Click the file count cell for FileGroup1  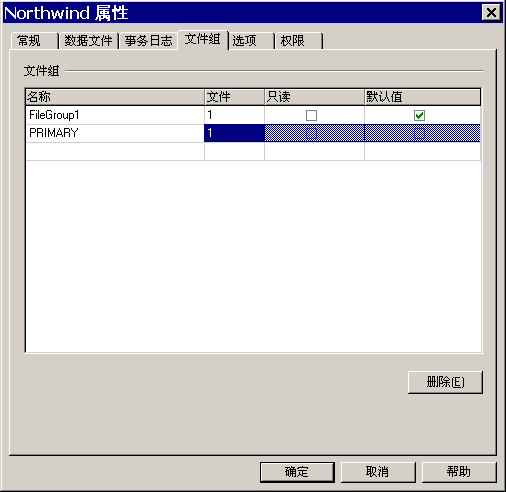pyautogui.click(x=234, y=115)
